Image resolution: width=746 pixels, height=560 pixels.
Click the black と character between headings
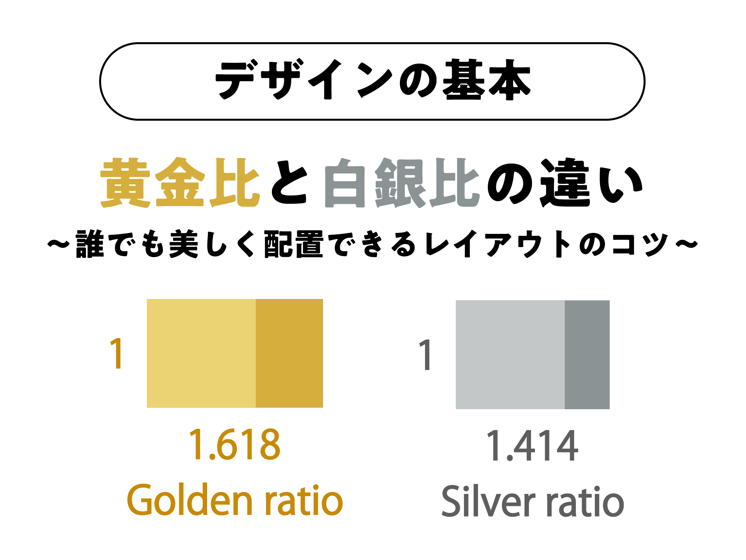click(x=289, y=183)
